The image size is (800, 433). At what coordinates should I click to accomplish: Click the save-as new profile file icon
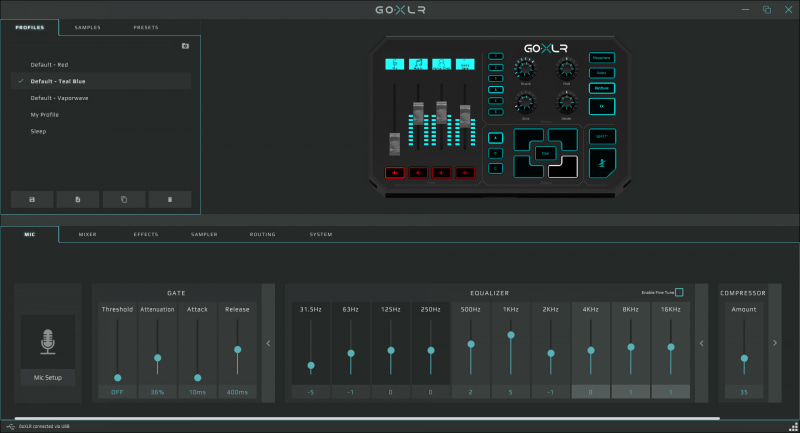click(78, 199)
